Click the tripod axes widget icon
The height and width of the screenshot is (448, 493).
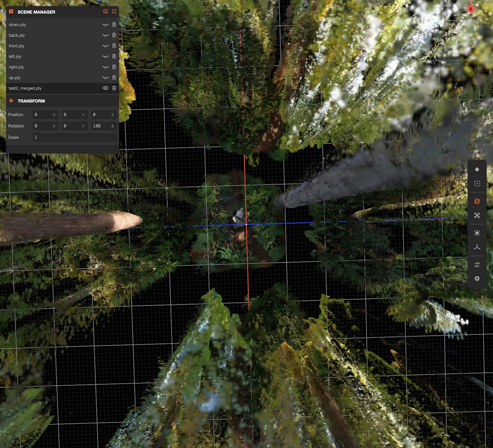[477, 248]
